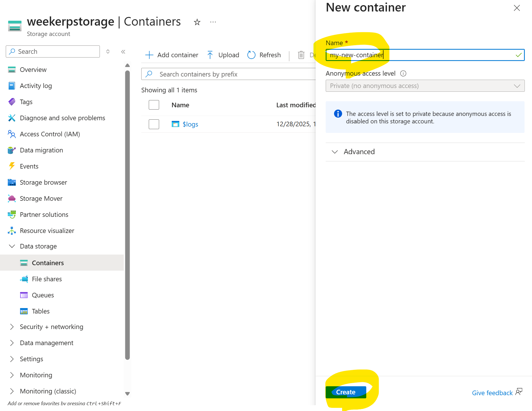Favorite the storage account with the star icon
Screen dimensions: 532x411
197,22
